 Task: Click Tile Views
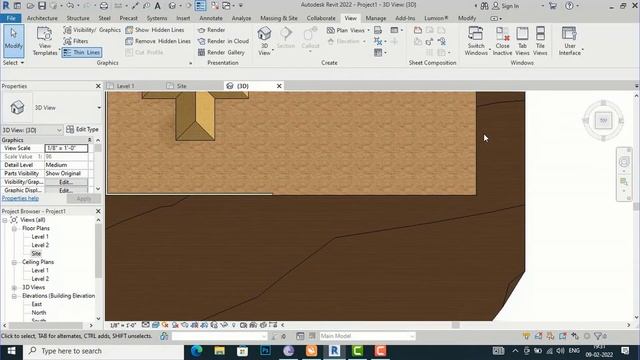(x=540, y=41)
